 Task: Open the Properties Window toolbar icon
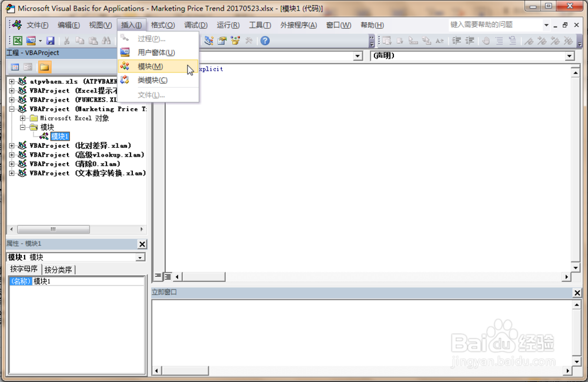pos(222,41)
